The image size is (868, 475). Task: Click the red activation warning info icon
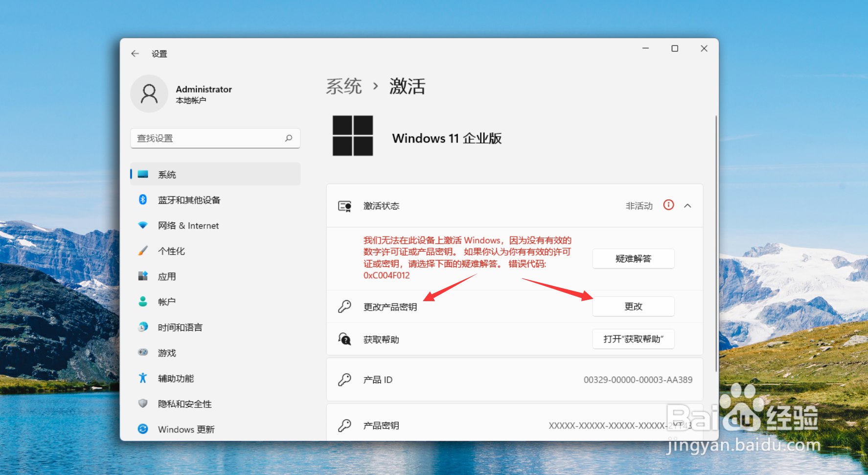[x=668, y=205]
